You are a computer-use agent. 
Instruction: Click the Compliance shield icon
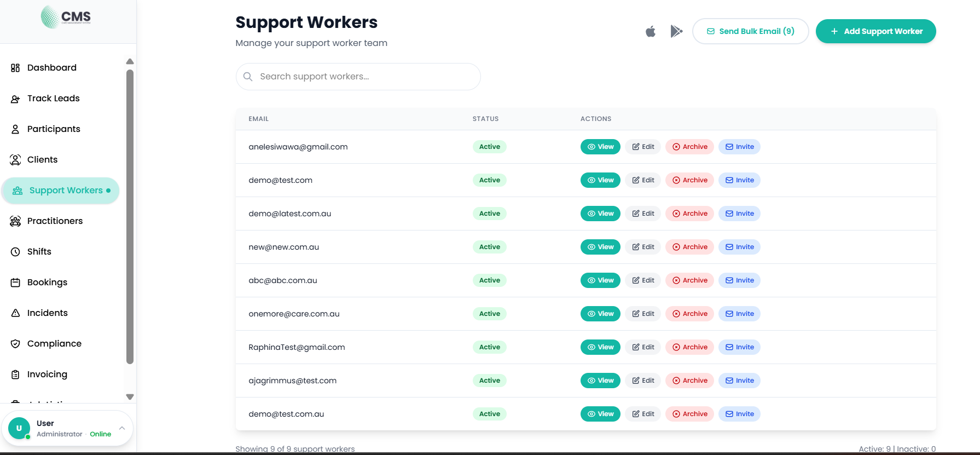(x=15, y=344)
